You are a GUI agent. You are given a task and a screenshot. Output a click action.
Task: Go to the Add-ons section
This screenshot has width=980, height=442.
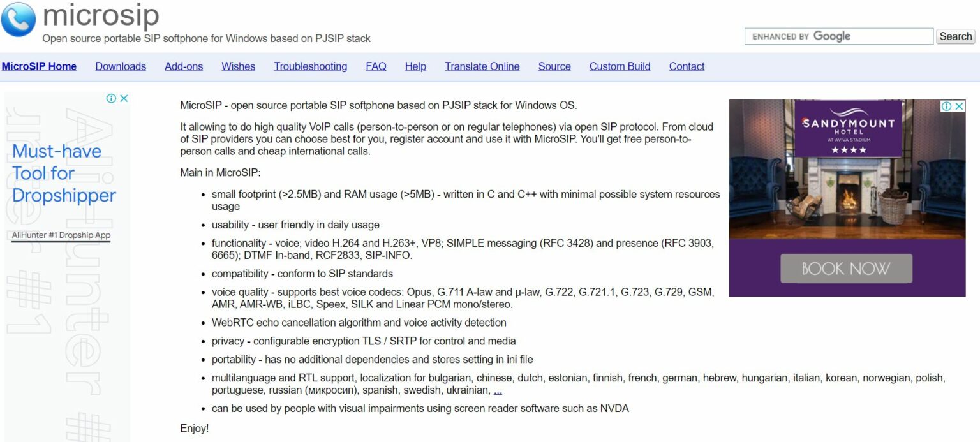coord(184,66)
